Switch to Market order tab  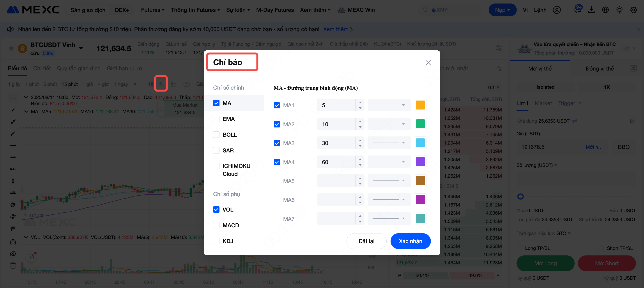coord(543,103)
